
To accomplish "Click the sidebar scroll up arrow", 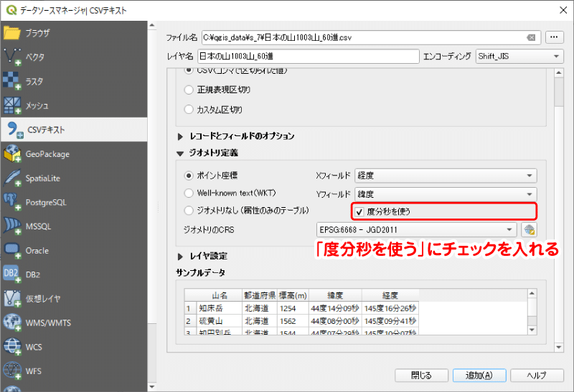I will pyautogui.click(x=152, y=25).
